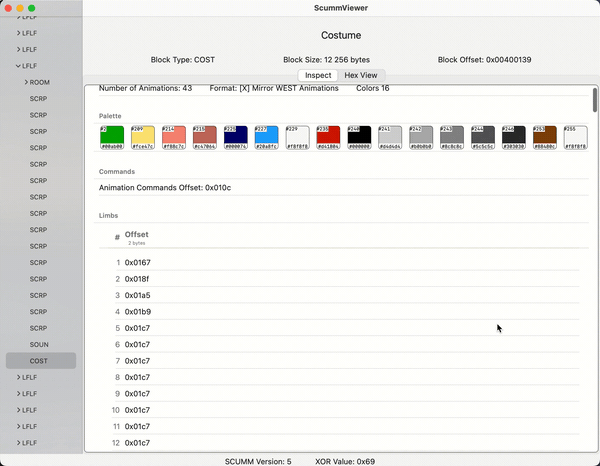Viewport: 600px width, 466px height.
Task: Click the inspector vertical scrollbar thumb
Action: click(595, 100)
